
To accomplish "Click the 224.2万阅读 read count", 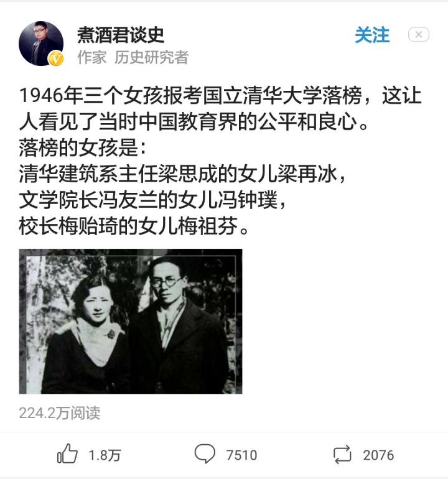I will pos(60,413).
